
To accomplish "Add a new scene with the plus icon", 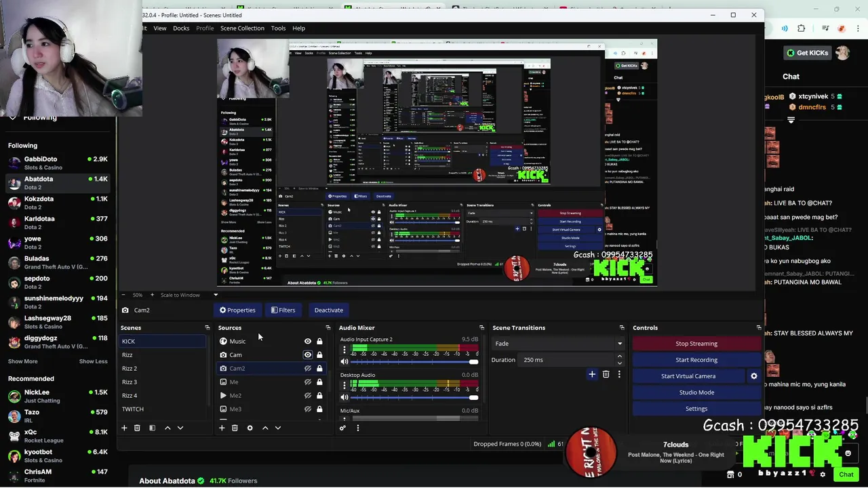I will [x=124, y=428].
